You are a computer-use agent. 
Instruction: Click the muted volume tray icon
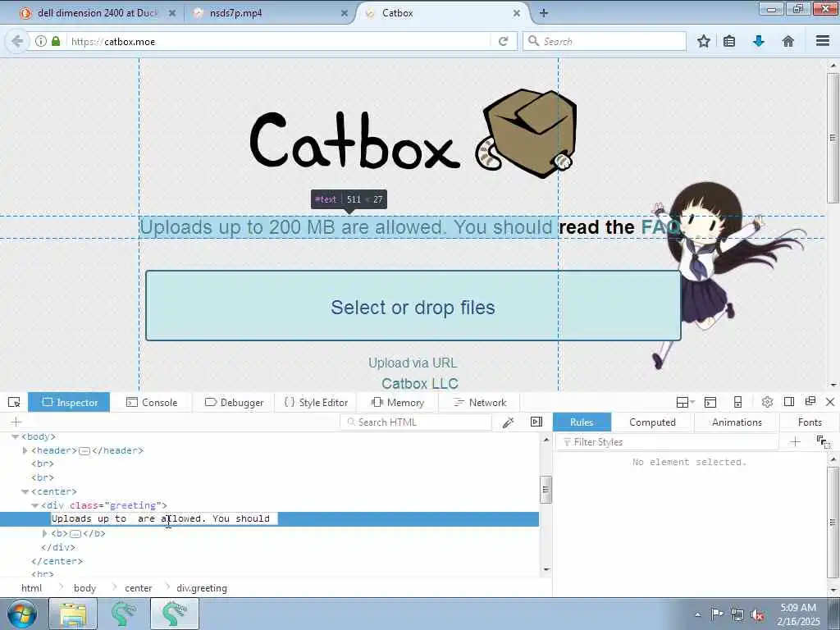click(x=757, y=615)
